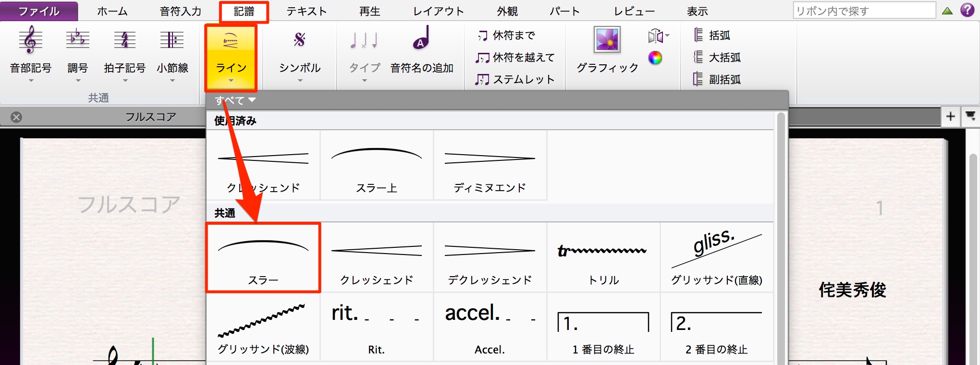Switch to the テキスト ribbon tab

point(306,11)
